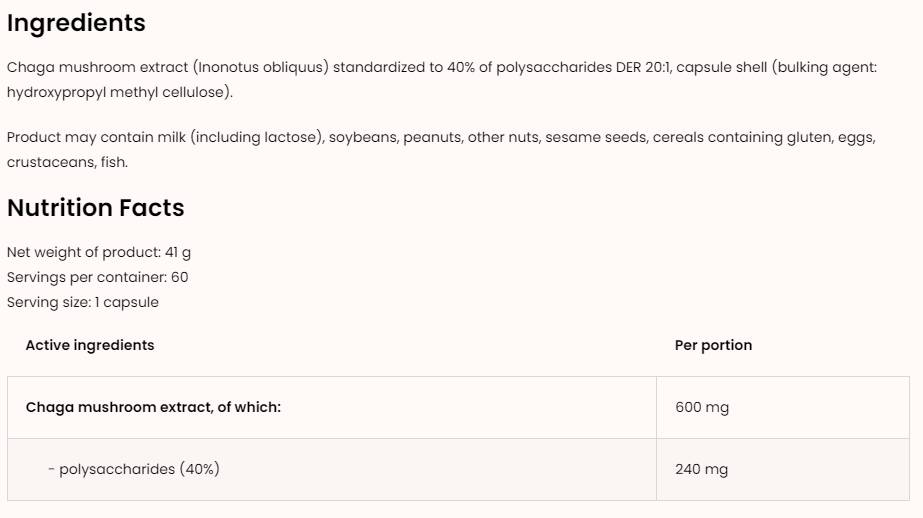Click the Ingredients heading
The image size is (923, 518).
76,23
